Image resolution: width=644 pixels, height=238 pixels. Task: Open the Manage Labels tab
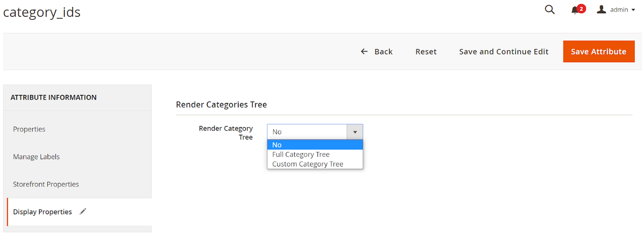point(36,157)
